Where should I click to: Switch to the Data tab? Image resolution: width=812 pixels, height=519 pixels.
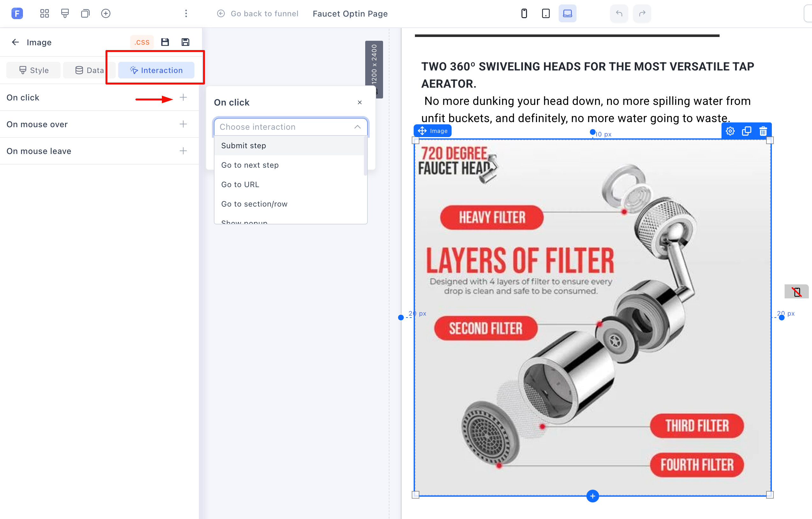(89, 70)
